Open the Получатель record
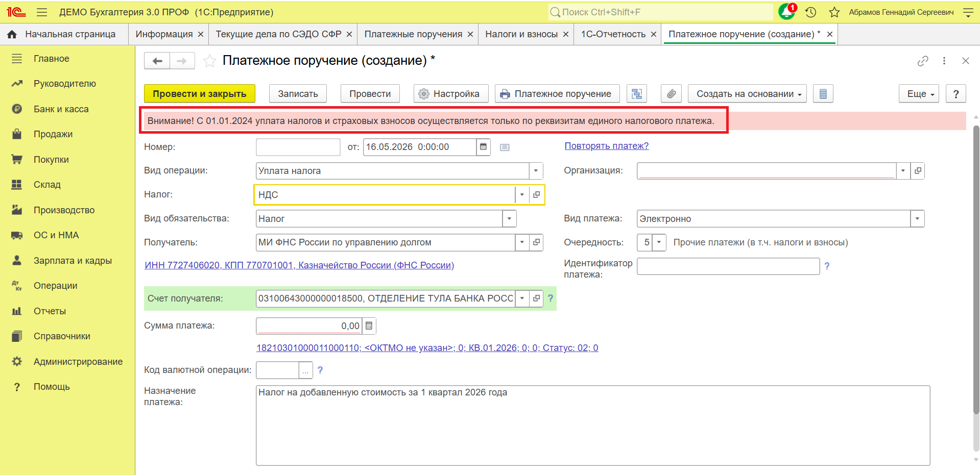This screenshot has width=980, height=475. point(536,242)
